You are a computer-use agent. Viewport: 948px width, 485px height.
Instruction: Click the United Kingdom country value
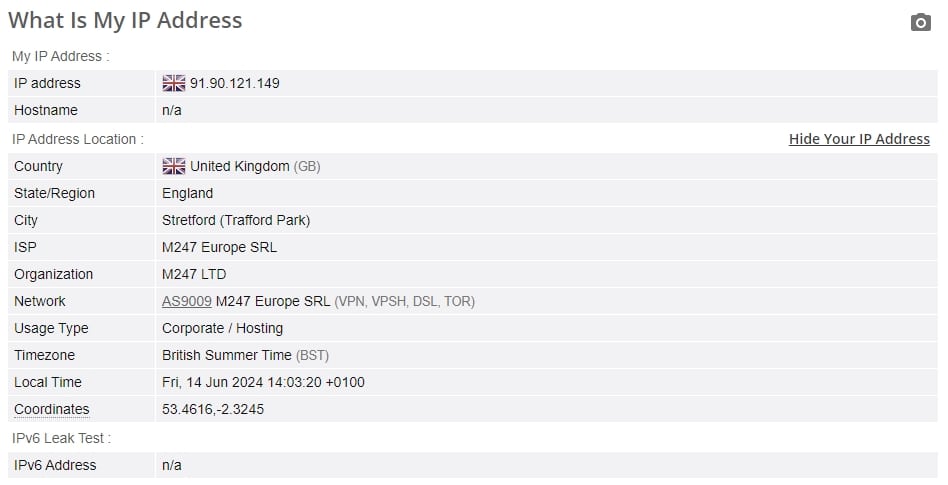point(239,166)
